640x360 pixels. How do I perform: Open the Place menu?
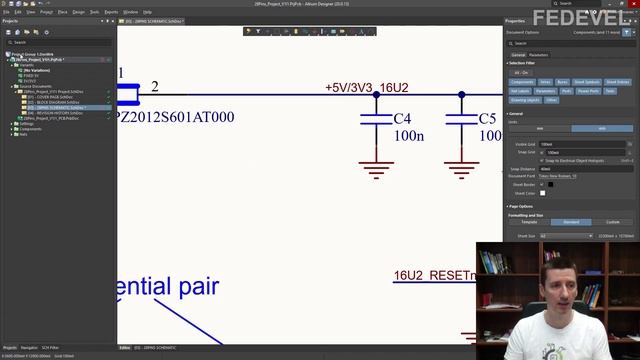62,12
